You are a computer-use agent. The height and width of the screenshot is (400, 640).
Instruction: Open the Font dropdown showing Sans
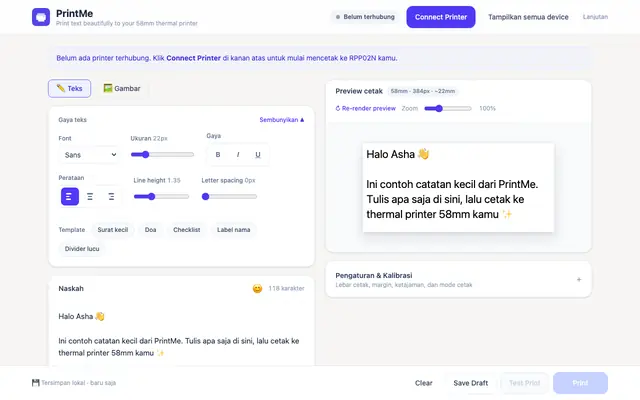click(x=89, y=155)
